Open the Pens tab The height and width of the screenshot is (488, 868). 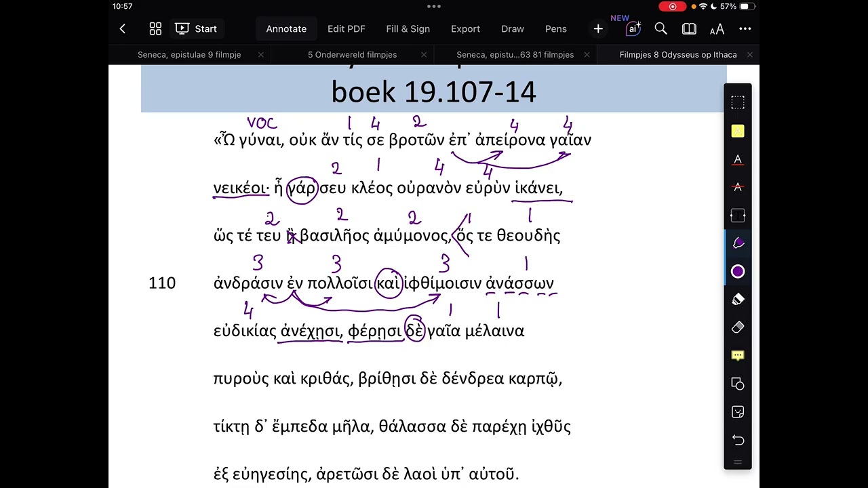point(556,28)
